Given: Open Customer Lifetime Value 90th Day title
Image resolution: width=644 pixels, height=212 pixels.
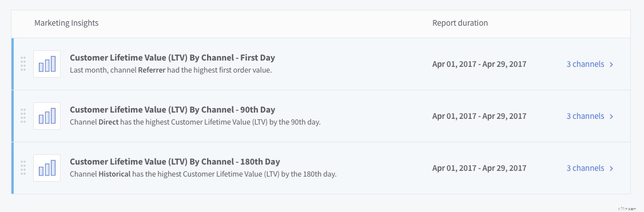Looking at the screenshot, I should coord(173,110).
